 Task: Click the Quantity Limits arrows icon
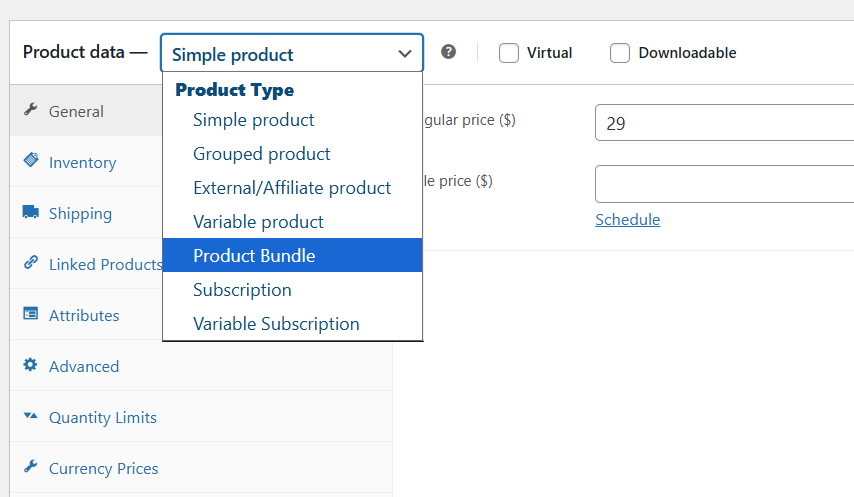tap(30, 416)
